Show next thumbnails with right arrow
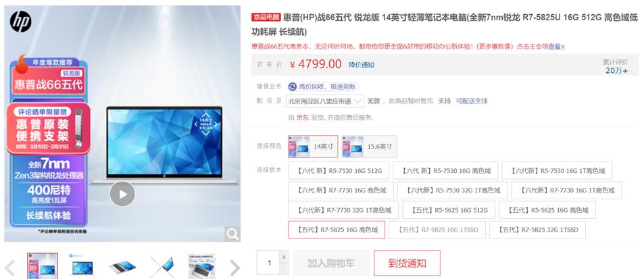Viewport: 644px width, 279px height. click(x=234, y=268)
